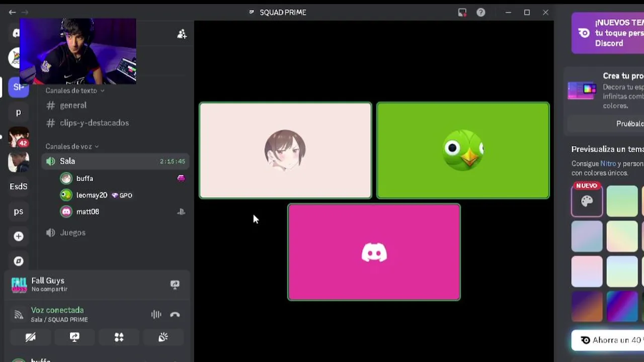Click the pink streaming icon next to buffa
Image resolution: width=644 pixels, height=362 pixels.
181,178
